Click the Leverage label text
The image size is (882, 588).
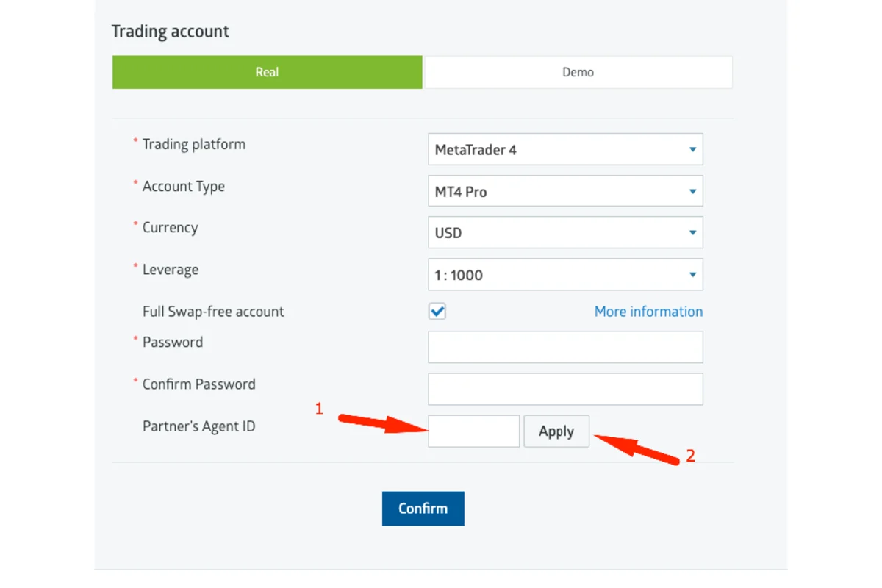point(171,270)
